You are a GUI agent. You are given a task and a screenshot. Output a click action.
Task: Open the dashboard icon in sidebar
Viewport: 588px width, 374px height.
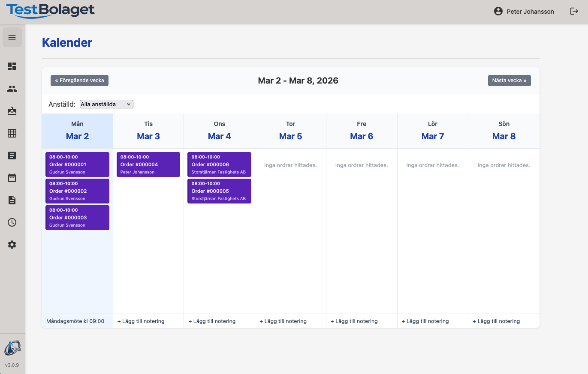click(x=12, y=66)
